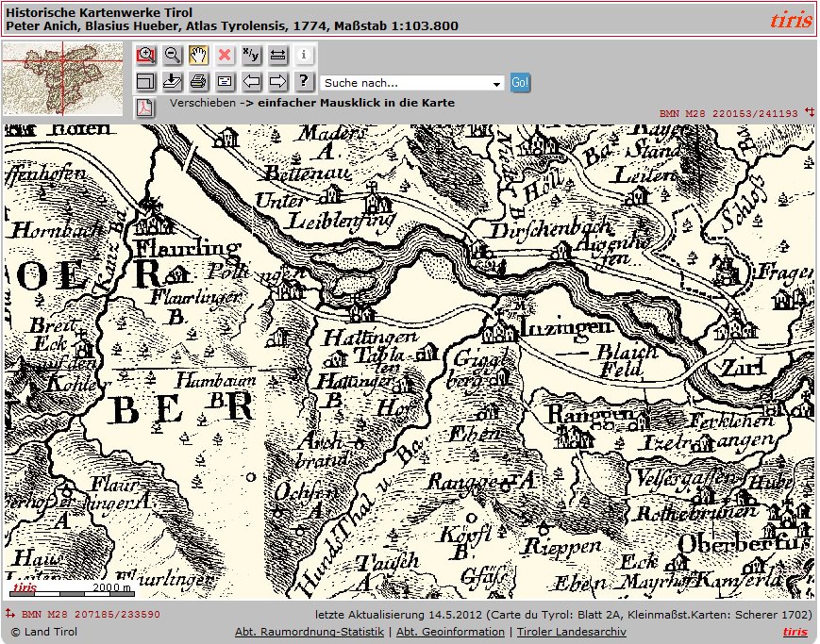Print the current map
This screenshot has height=644, width=820.
pyautogui.click(x=198, y=81)
